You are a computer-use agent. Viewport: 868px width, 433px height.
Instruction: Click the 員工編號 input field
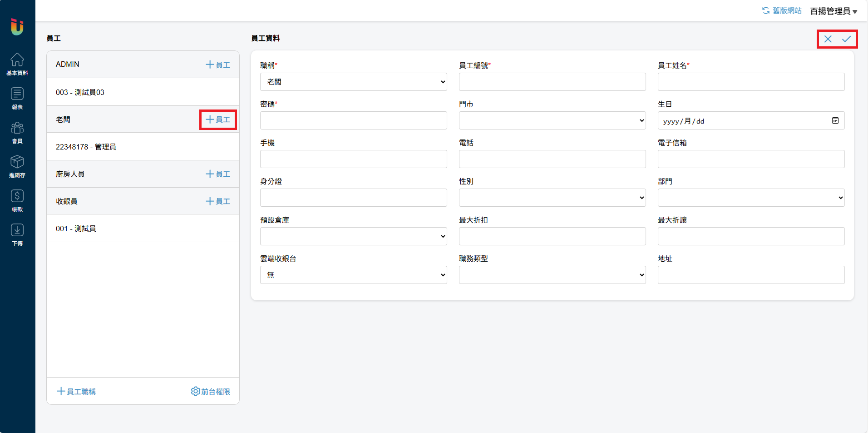click(552, 82)
